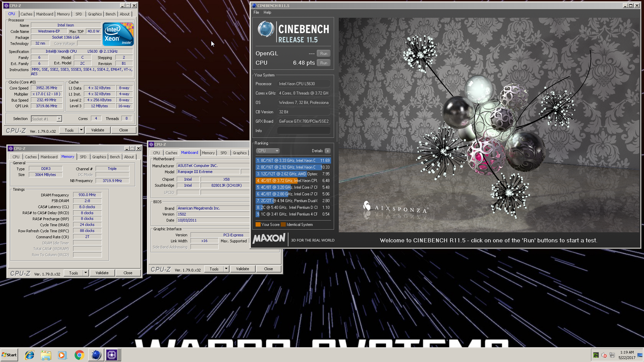Click Close in Memory window
This screenshot has height=362, width=644.
[128, 273]
